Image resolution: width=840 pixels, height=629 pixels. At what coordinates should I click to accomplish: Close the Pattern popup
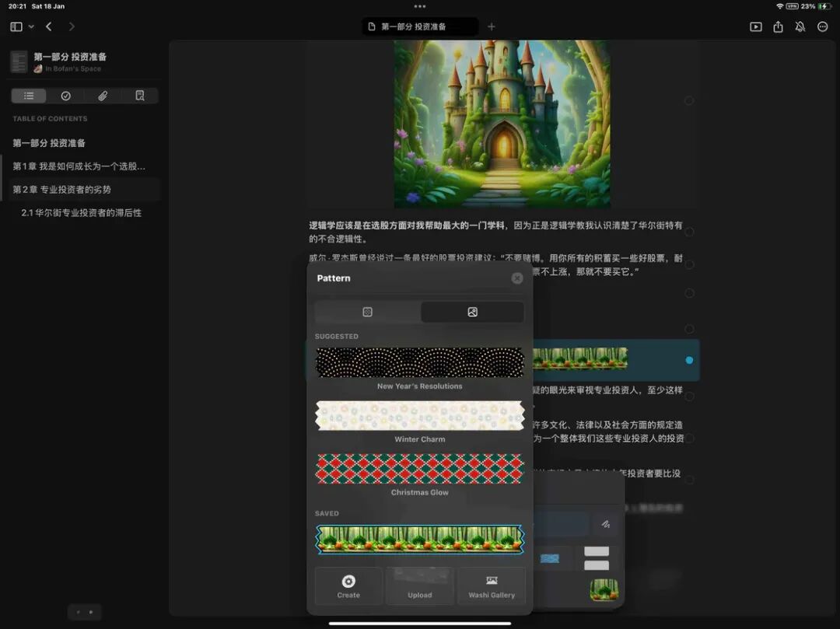[517, 278]
